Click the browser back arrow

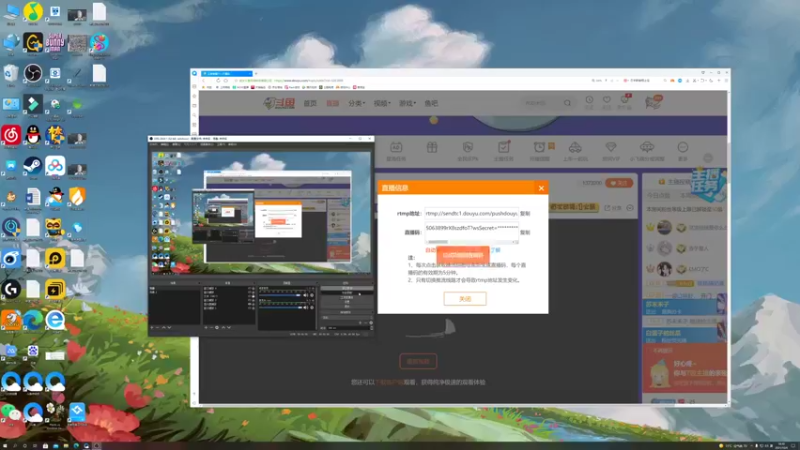pyautogui.click(x=204, y=81)
